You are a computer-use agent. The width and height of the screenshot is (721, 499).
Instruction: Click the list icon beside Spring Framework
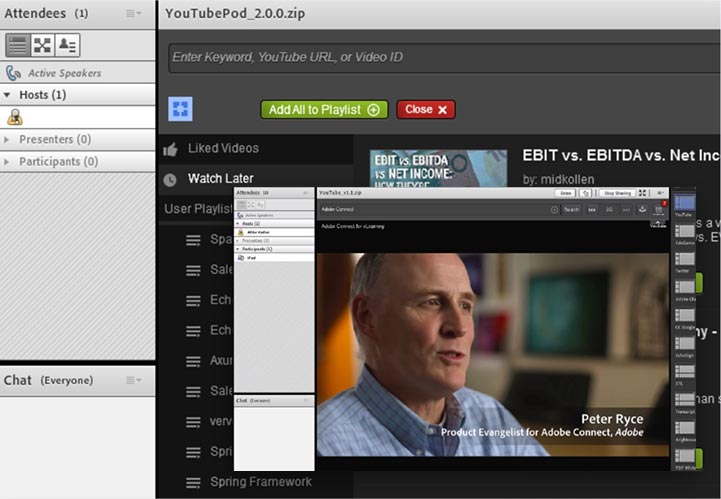click(x=193, y=482)
